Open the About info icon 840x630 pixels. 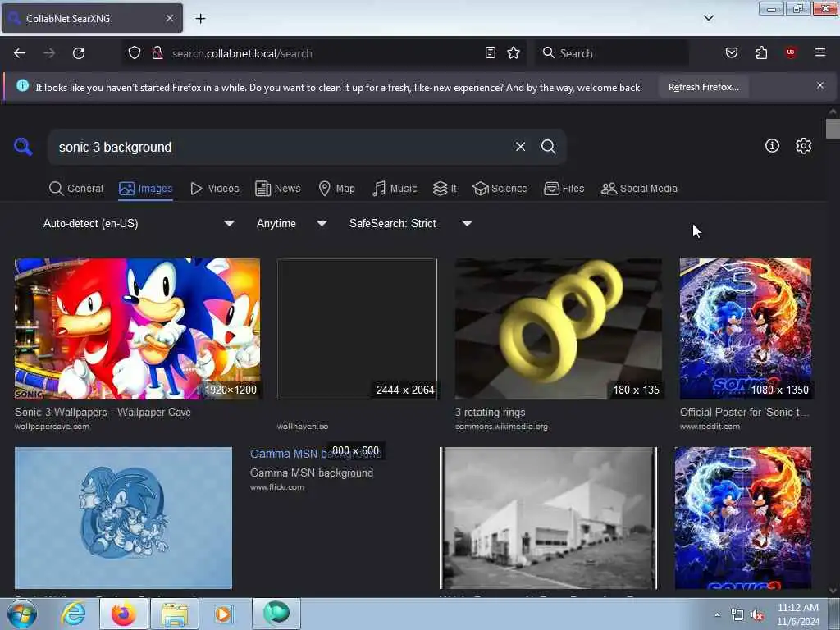[772, 146]
